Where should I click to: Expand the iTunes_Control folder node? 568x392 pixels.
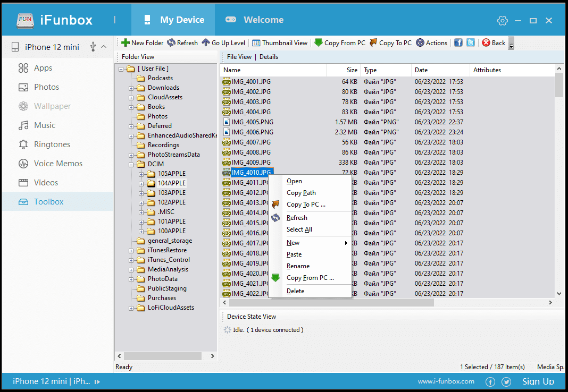pyautogui.click(x=131, y=260)
